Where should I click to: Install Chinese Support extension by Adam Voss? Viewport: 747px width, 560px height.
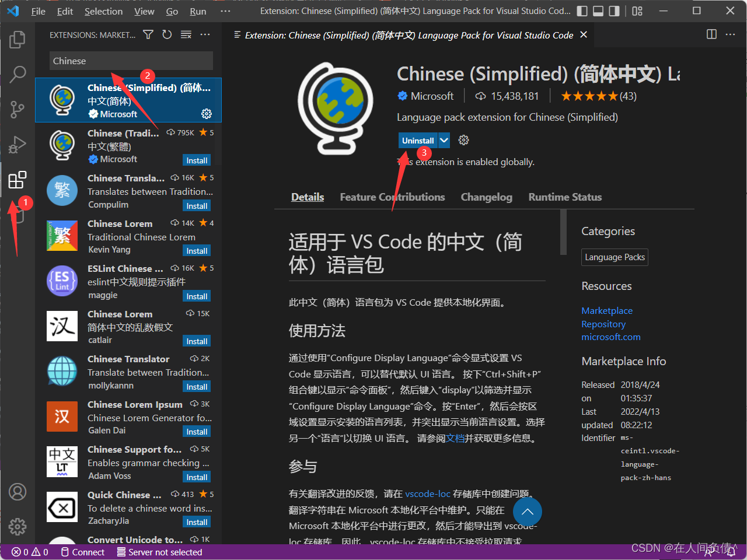pos(197,477)
